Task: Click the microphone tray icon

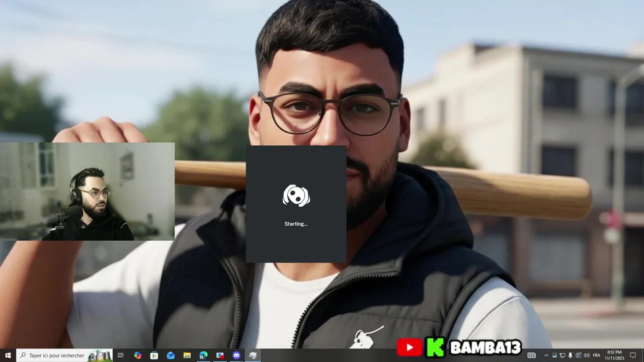Action: click(571, 355)
